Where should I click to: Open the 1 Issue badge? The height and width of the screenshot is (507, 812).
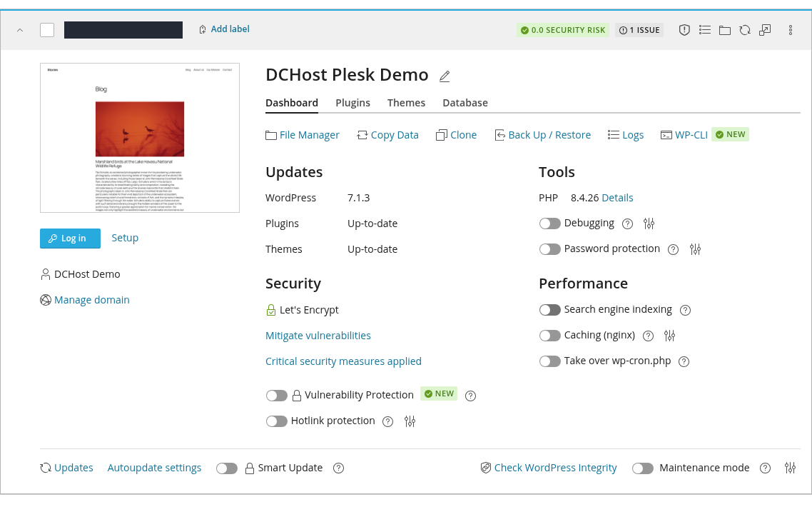[x=639, y=30]
